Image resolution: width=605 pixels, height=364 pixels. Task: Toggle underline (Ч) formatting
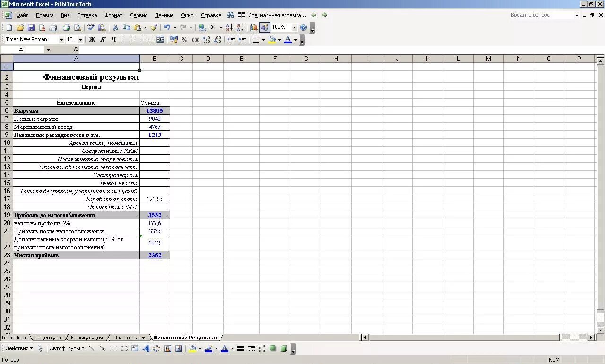coord(114,40)
